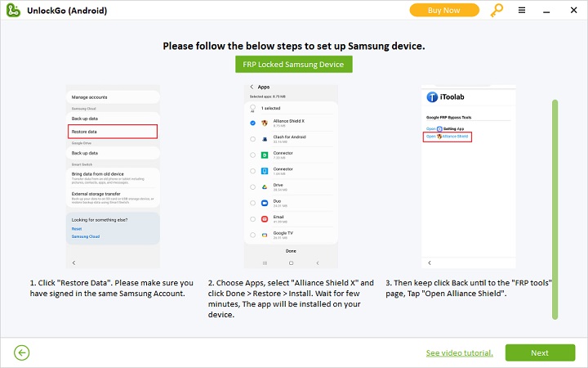Minimize the UnlockGo window
Screen dimensions: 588x368
point(546,11)
